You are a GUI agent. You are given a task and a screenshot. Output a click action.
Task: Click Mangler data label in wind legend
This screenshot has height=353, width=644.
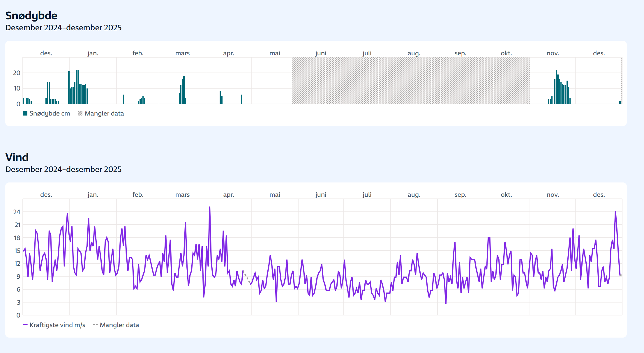click(x=119, y=325)
